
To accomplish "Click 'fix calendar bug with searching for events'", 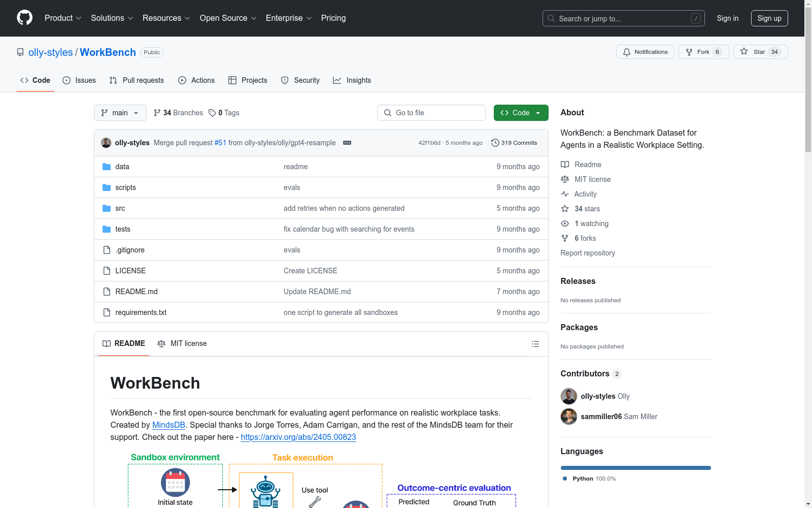I will point(349,229).
